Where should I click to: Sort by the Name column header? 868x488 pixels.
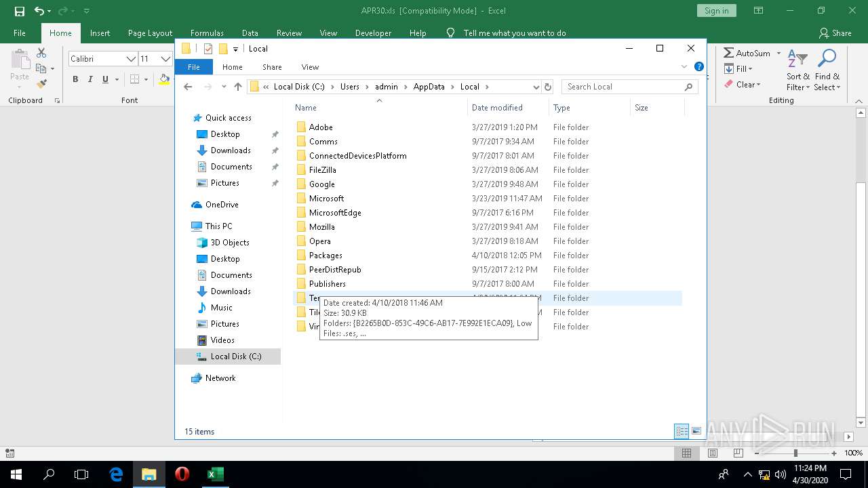coord(306,108)
